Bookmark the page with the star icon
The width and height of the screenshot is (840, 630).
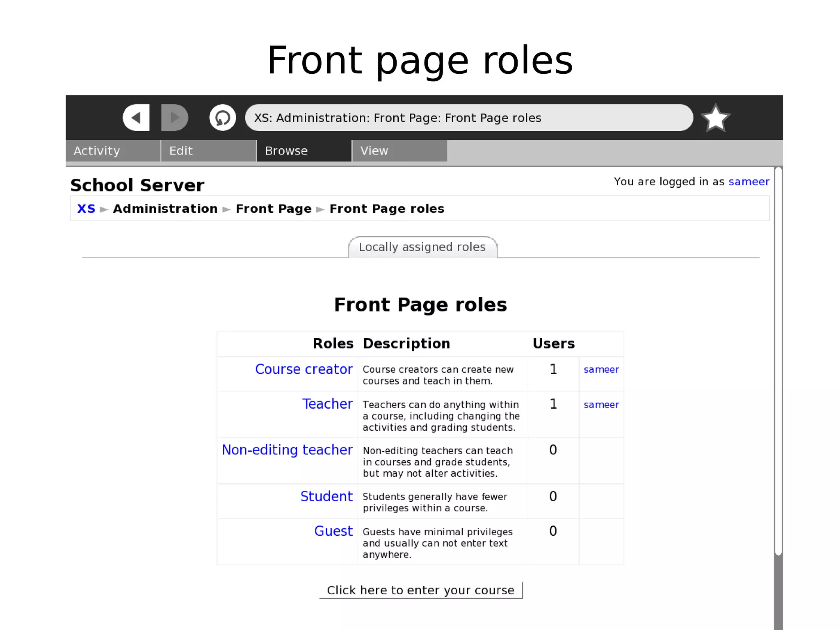tap(716, 118)
